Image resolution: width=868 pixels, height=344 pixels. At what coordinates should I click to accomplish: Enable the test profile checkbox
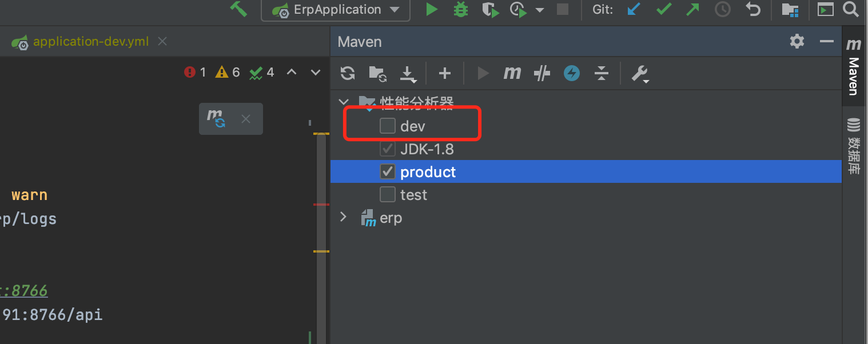tap(388, 195)
